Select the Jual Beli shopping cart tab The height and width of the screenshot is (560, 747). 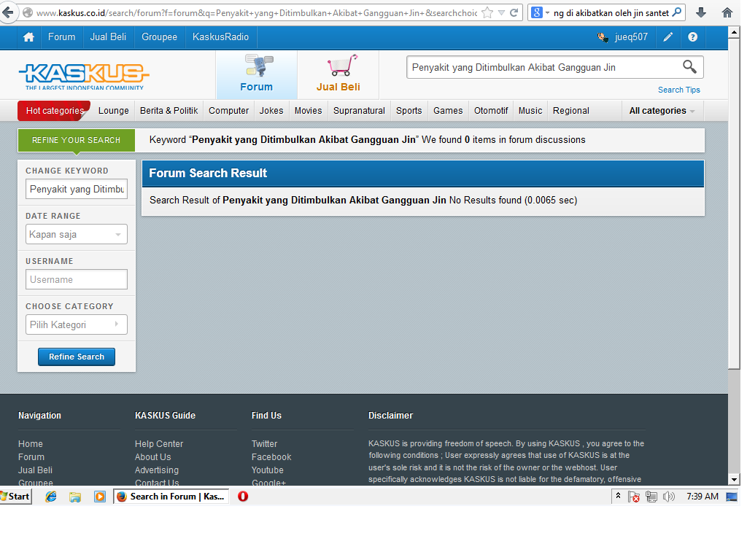pyautogui.click(x=338, y=74)
